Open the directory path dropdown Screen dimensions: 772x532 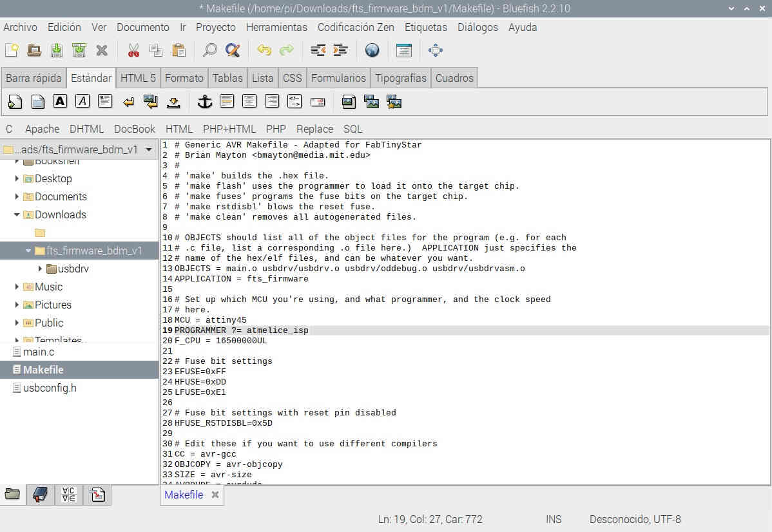pyautogui.click(x=149, y=149)
